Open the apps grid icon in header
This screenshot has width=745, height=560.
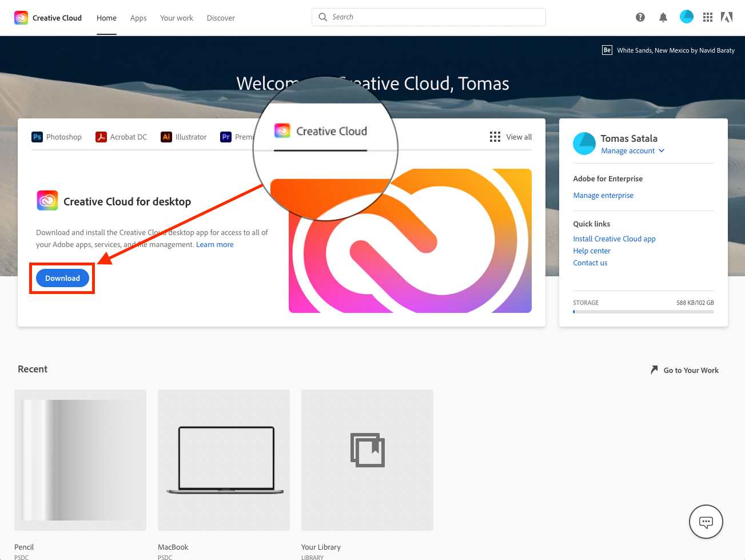coord(708,17)
